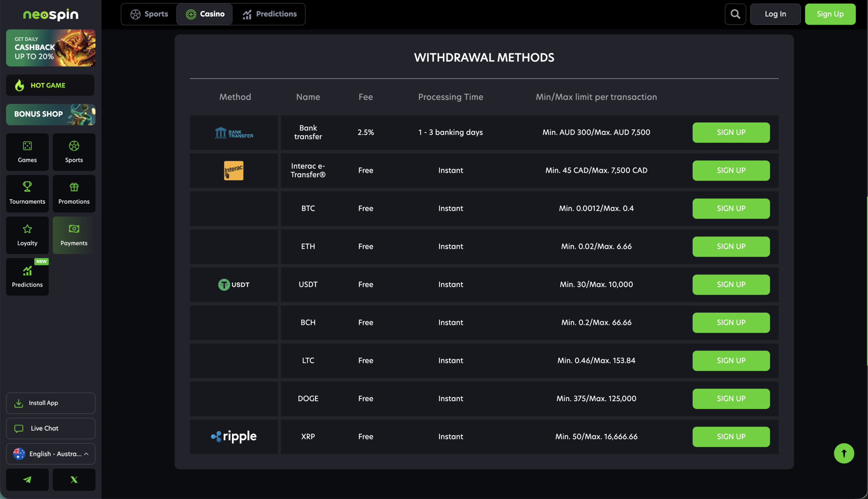Click the neospin logo
Image resolution: width=868 pixels, height=499 pixels.
click(x=51, y=14)
